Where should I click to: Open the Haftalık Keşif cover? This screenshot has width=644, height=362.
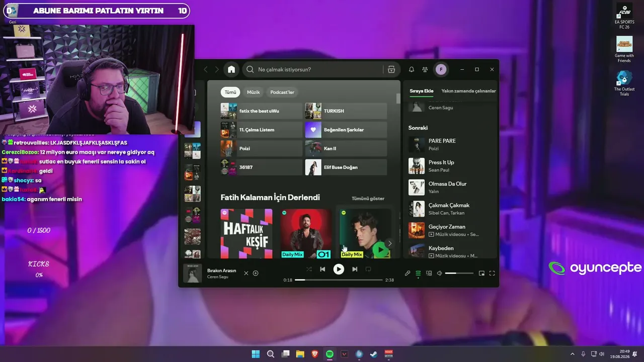(247, 234)
